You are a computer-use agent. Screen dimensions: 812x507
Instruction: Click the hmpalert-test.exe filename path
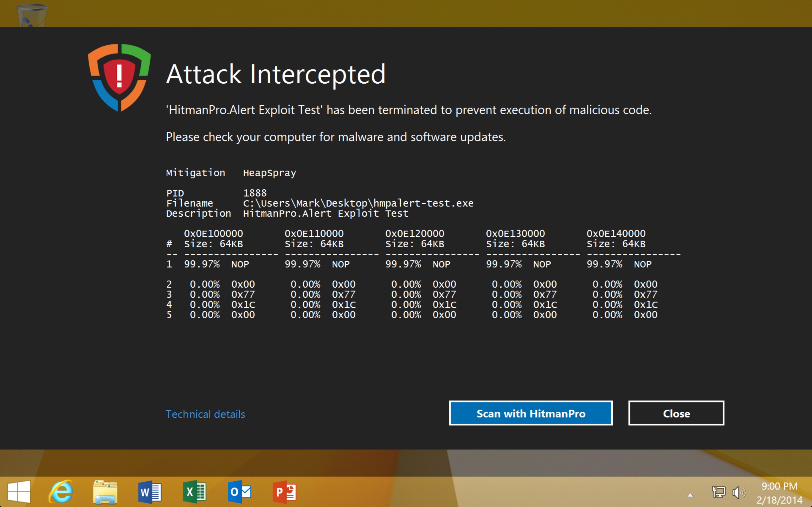coord(358,203)
